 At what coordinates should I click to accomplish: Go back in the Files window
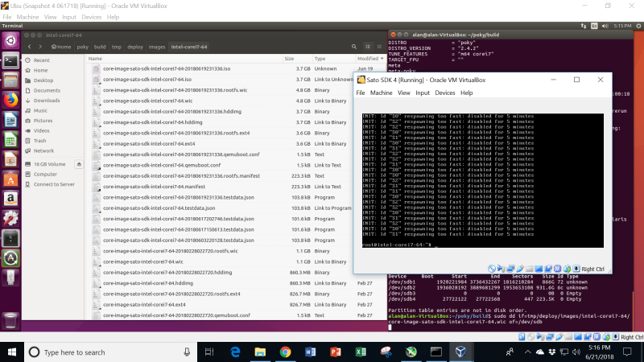tap(29, 47)
